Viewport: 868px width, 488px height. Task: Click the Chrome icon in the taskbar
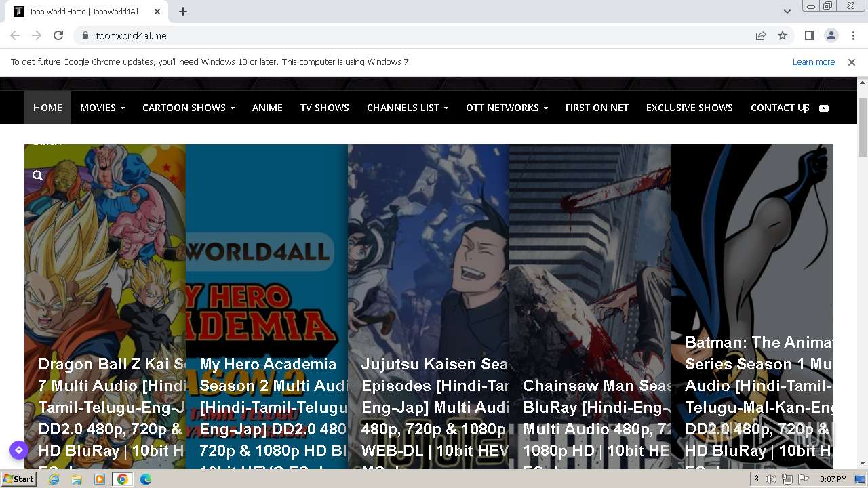tap(123, 479)
